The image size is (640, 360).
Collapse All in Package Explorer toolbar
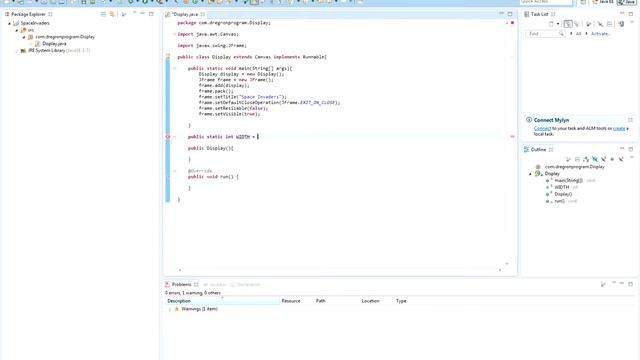103,14
